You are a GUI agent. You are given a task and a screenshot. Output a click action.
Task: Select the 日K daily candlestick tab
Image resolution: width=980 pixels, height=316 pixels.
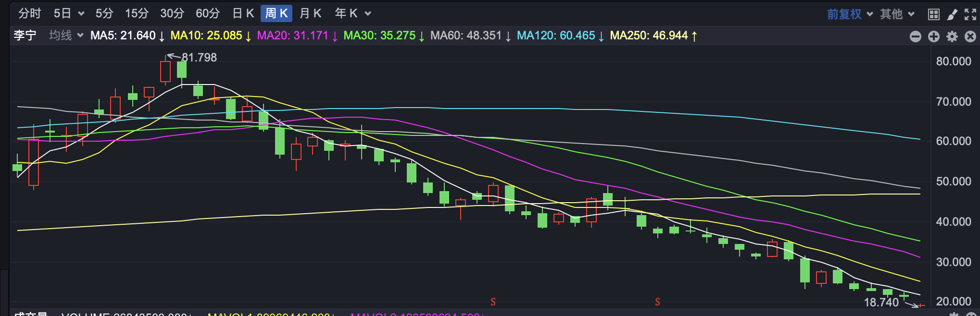(243, 13)
